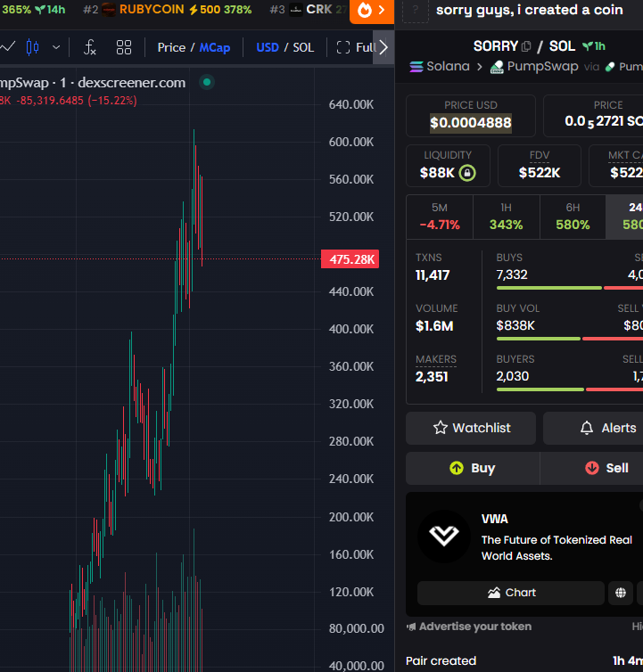Select the 6H timeframe tab
643x672 pixels.
[x=573, y=217]
